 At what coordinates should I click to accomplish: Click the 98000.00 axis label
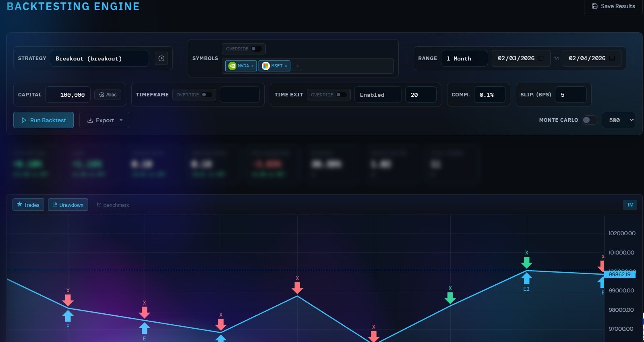tap(621, 310)
